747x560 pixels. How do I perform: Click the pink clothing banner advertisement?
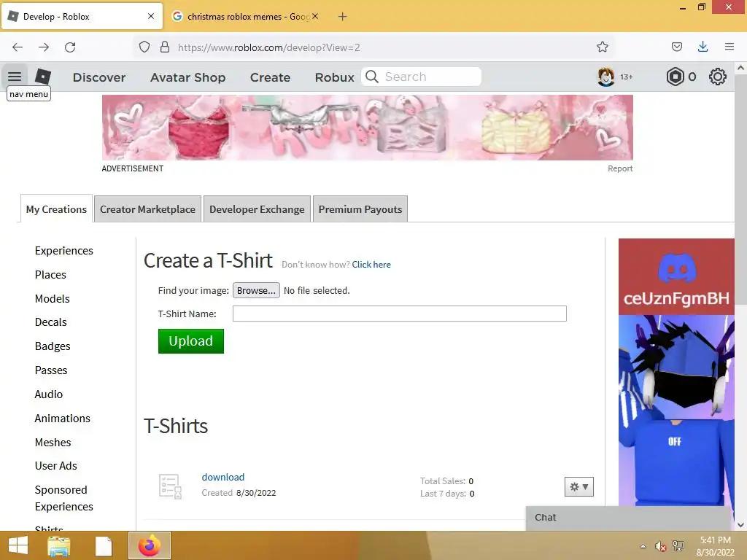click(x=368, y=128)
